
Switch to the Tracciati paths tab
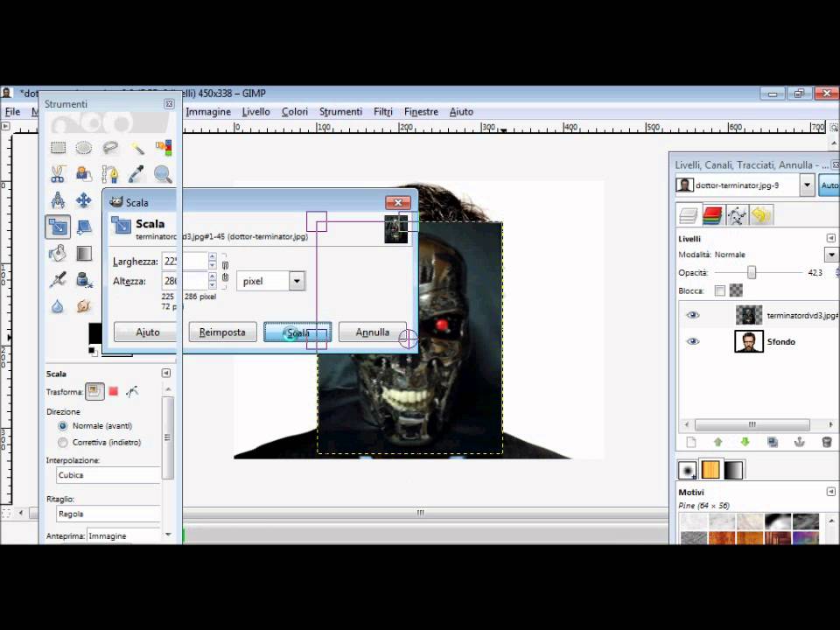pos(737,215)
